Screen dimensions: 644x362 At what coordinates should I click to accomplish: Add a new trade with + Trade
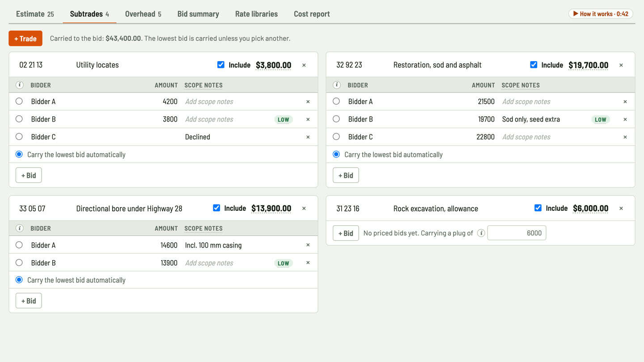click(x=25, y=38)
